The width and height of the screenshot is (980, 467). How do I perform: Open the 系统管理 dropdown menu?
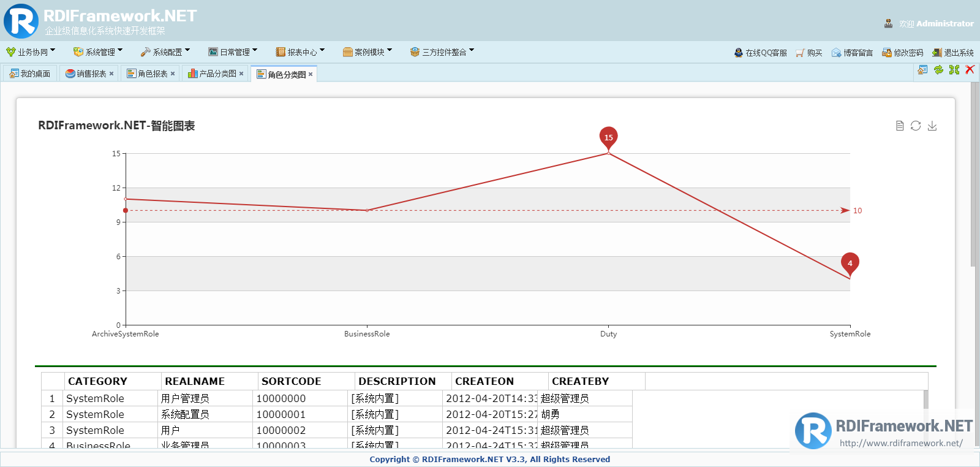98,52
